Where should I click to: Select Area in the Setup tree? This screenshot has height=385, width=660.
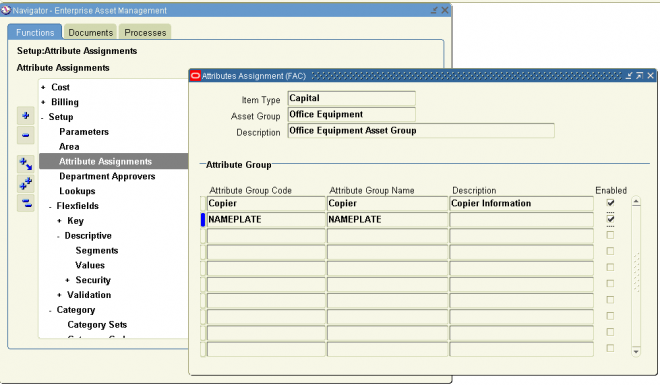click(69, 146)
